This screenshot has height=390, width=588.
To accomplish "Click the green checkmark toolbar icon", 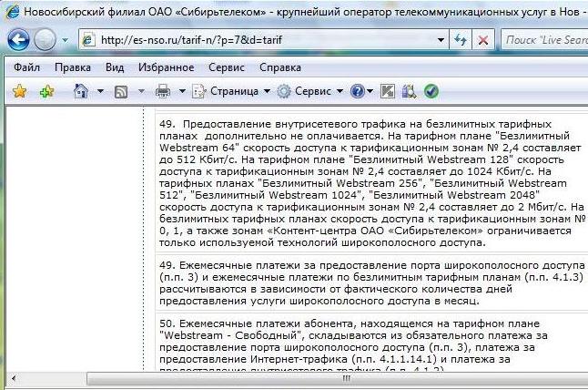I will coord(431,91).
